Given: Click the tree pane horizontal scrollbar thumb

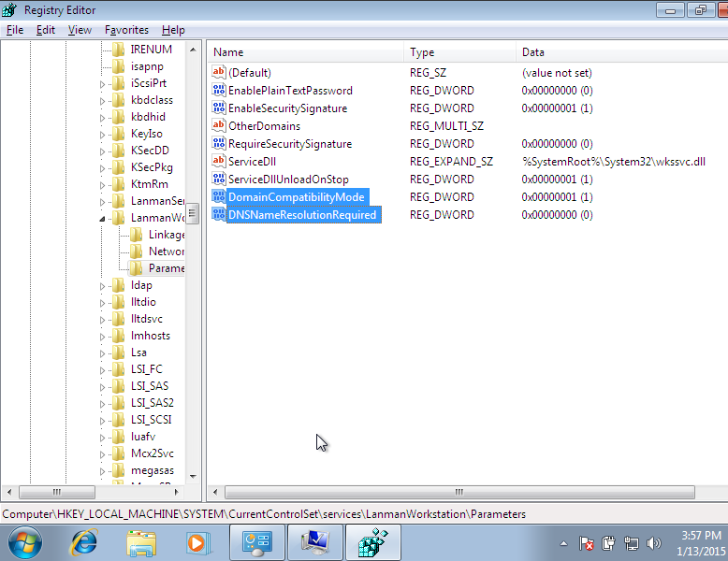Looking at the screenshot, I should [57, 492].
